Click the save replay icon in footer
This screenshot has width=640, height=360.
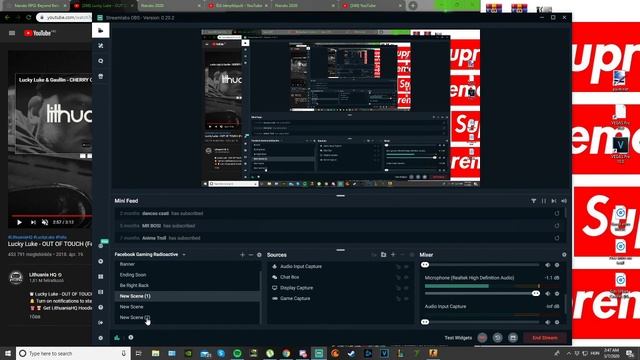pyautogui.click(x=513, y=338)
